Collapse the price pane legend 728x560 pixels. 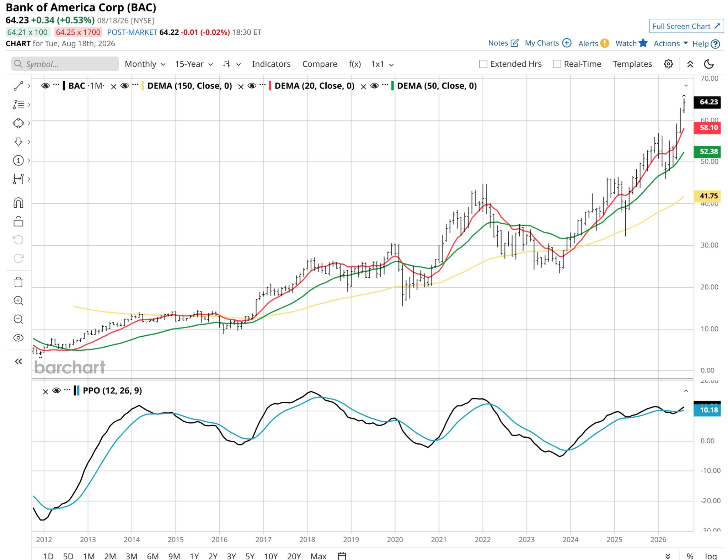686,86
